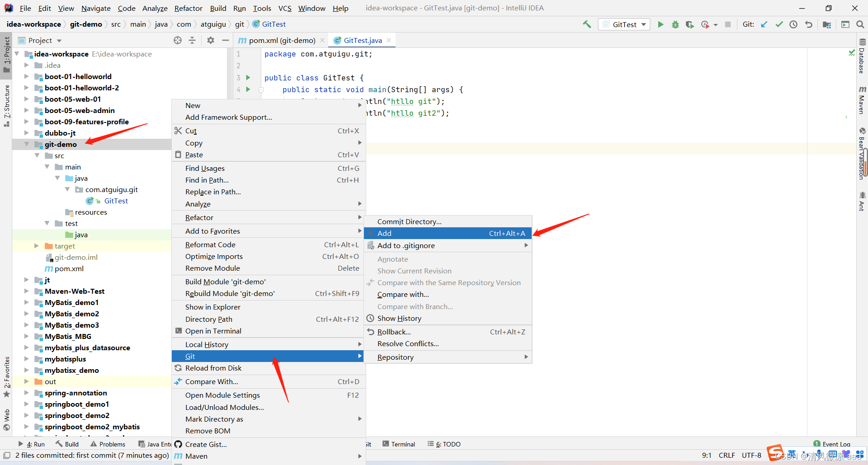
Task: Switch to pom.xml (git-demo) tab
Action: point(282,40)
